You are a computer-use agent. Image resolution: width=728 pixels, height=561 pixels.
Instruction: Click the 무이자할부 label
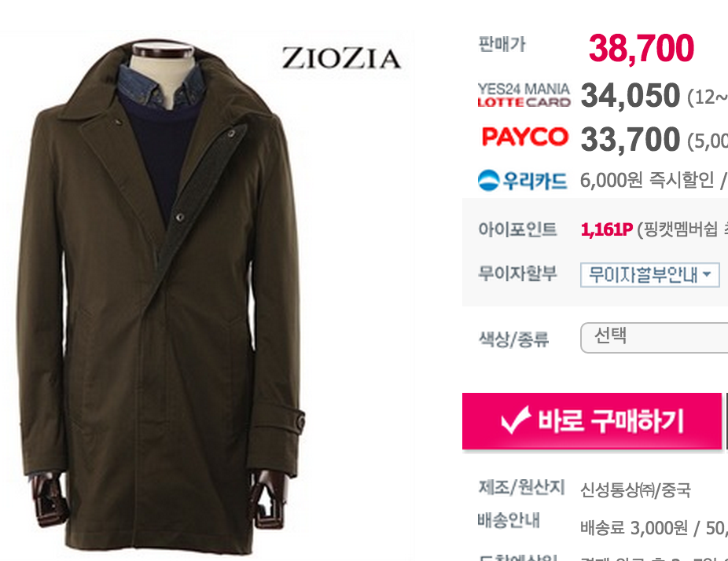pyautogui.click(x=517, y=273)
